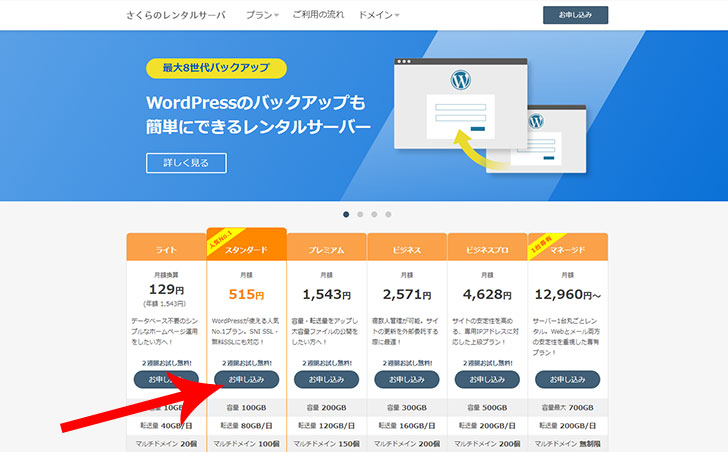Click the 詳しく見る banner button
728x452 pixels.
click(186, 163)
